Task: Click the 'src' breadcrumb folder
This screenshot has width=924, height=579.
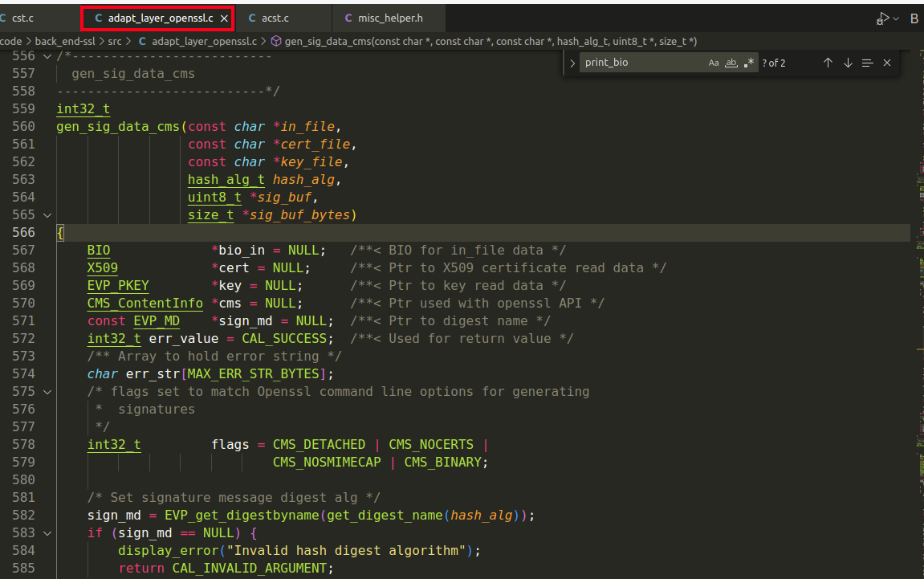Action: pyautogui.click(x=114, y=41)
